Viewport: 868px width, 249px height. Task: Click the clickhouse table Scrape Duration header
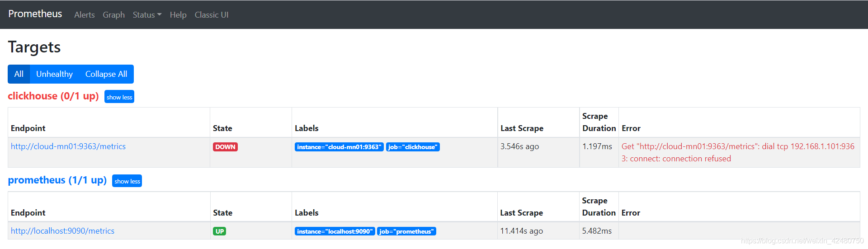[x=599, y=122]
